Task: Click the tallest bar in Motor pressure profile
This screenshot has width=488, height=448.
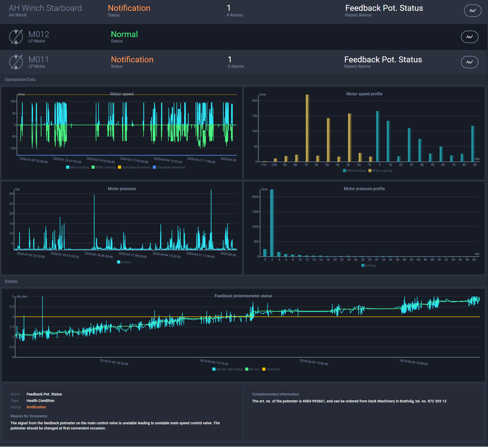Action: [272, 223]
